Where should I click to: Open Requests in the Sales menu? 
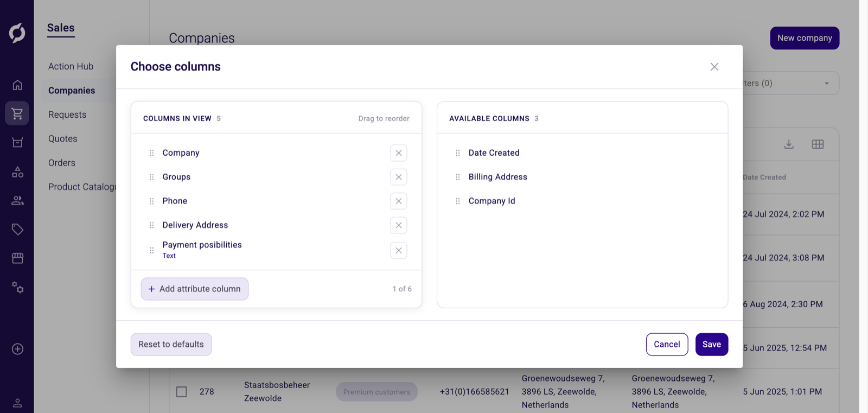click(x=67, y=115)
